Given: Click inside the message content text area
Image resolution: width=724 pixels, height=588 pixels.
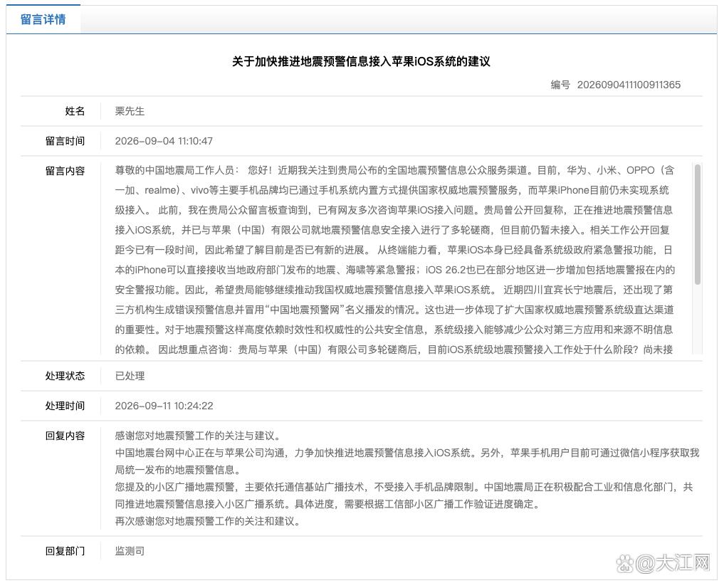Looking at the screenshot, I should pyautogui.click(x=395, y=259).
